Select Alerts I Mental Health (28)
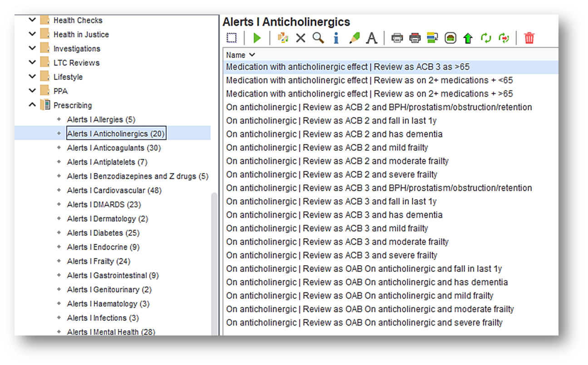The height and width of the screenshot is (365, 588). pos(111,332)
